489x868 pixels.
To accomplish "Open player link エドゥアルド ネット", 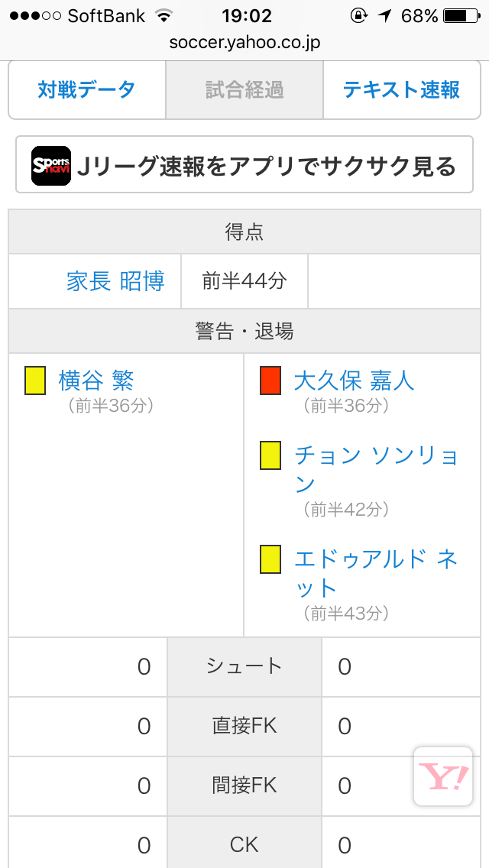I will (x=376, y=573).
